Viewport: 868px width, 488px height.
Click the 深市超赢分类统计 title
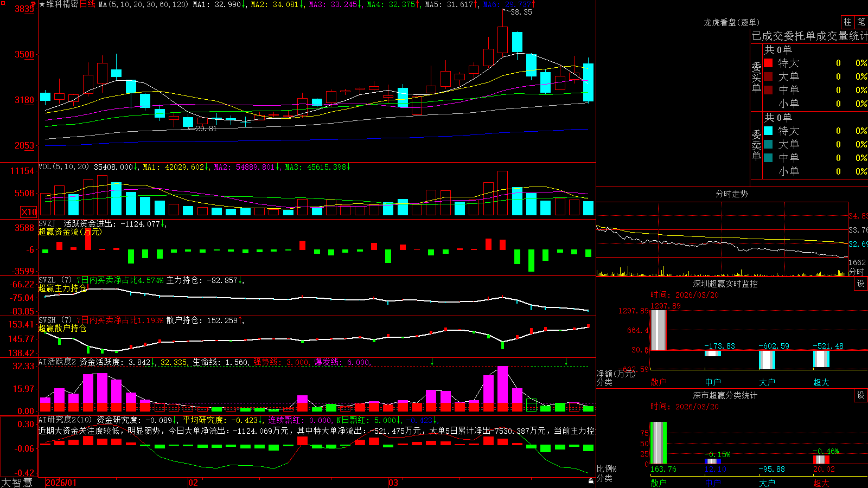[725, 395]
